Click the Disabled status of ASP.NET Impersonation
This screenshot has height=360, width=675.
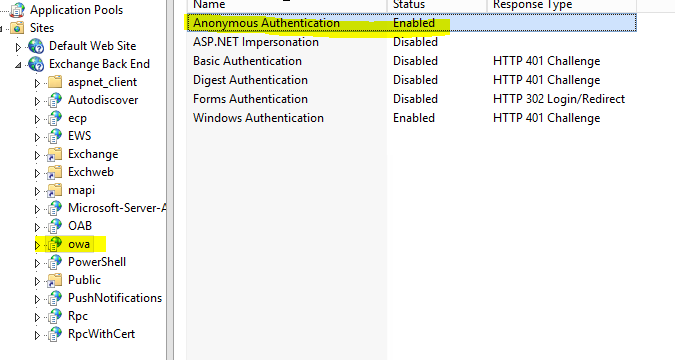coord(415,42)
